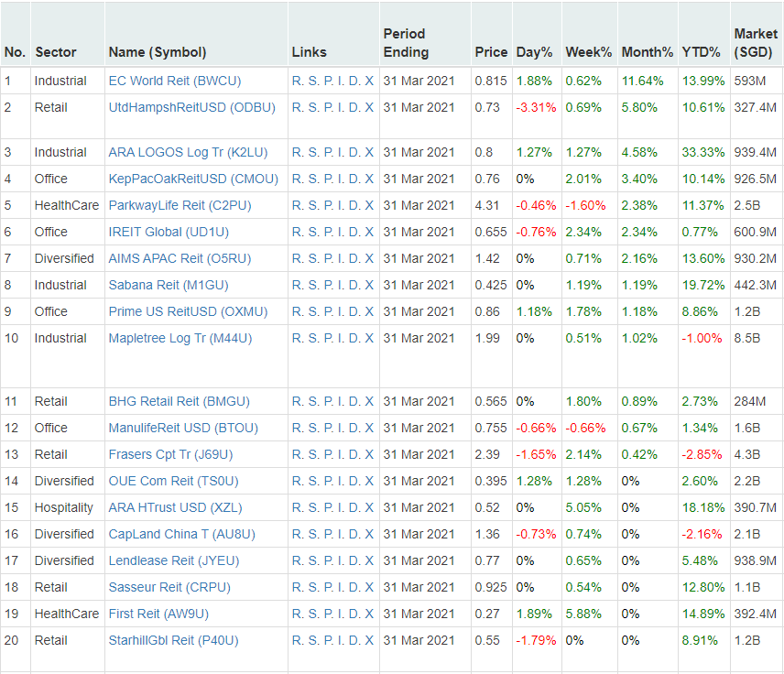
Task: Select the 31 Mar 2021 date in OUE Com Reit row
Action: click(419, 481)
